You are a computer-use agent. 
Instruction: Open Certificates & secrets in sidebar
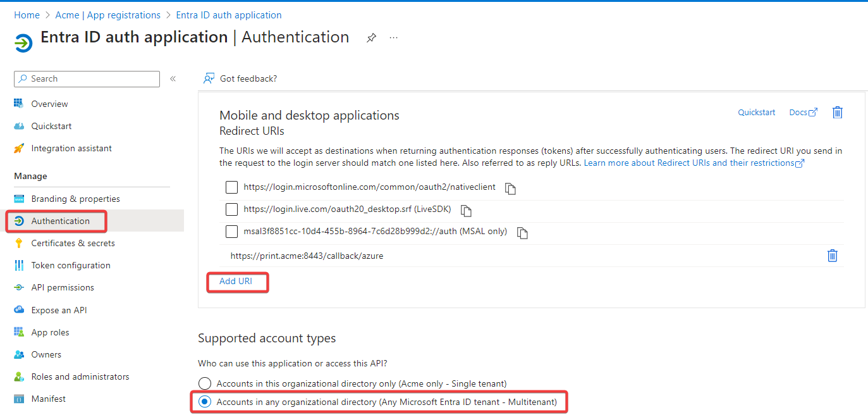point(73,243)
